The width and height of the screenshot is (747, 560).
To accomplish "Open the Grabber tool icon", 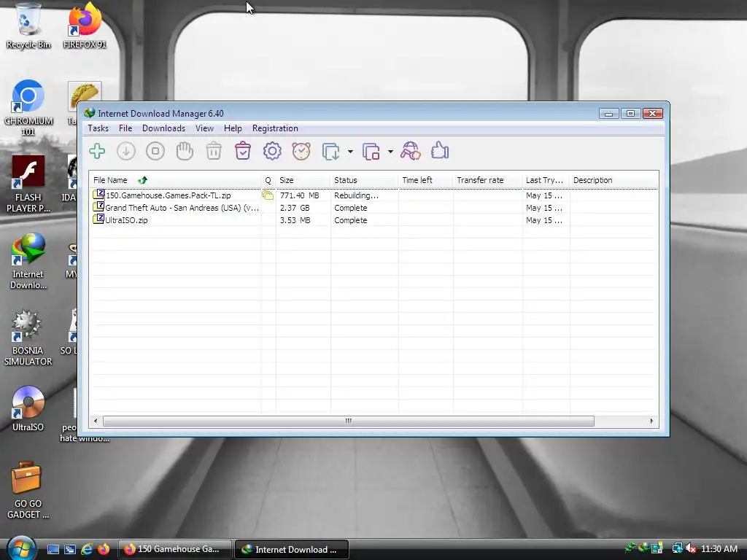I will (410, 152).
